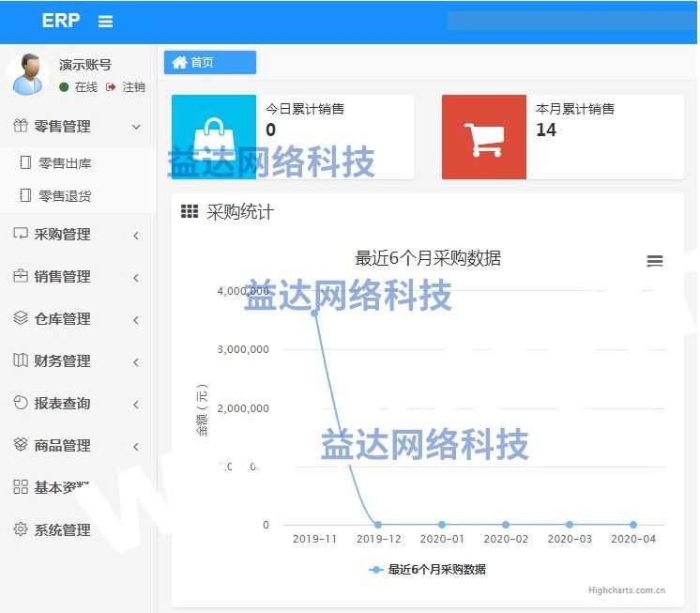Toggle the sidebar hamburger menu next to ERP

point(105,21)
